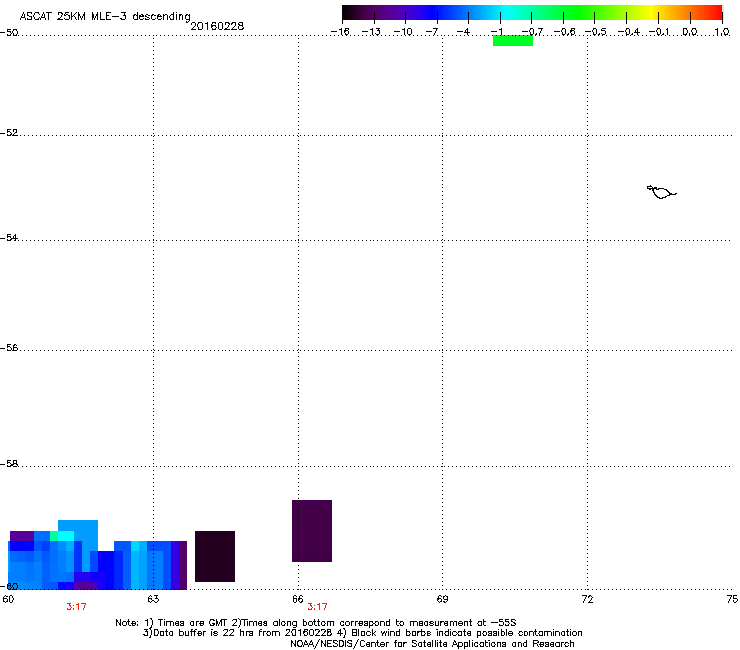The image size is (740, 650).
Task: Click the -56 latitude label
Action: (9, 347)
